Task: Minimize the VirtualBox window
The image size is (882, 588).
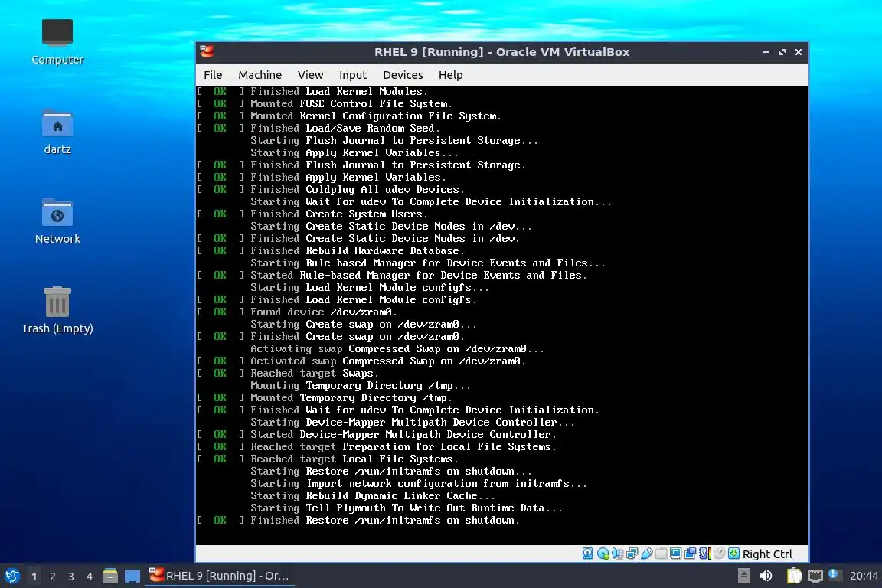Action: (766, 52)
